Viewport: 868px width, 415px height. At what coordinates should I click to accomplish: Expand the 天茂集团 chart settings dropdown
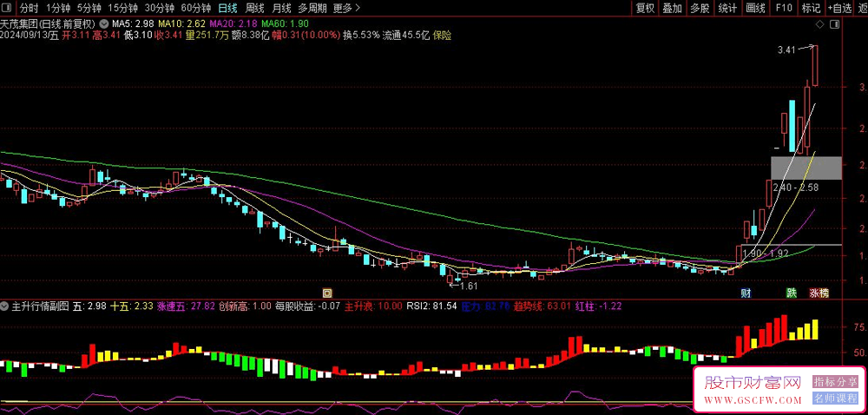coord(105,23)
